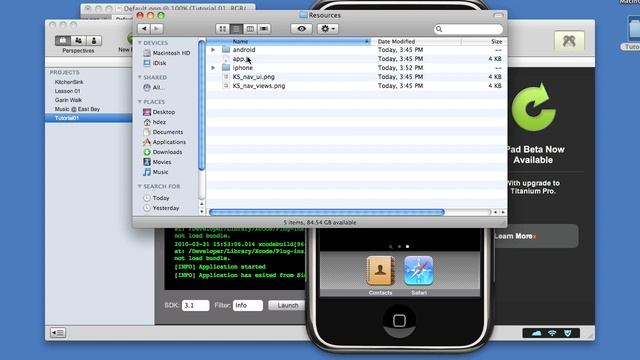
Task: Select Macintosh HD in sidebar
Action: [167, 53]
